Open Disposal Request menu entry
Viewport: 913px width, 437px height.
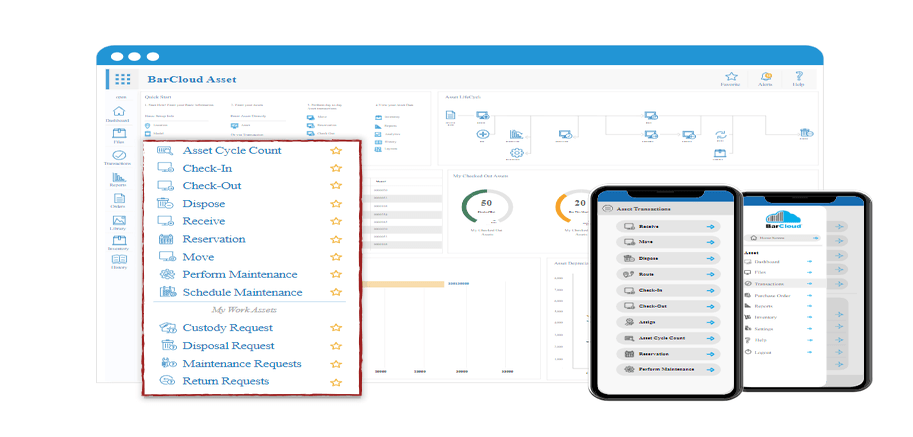point(228,346)
